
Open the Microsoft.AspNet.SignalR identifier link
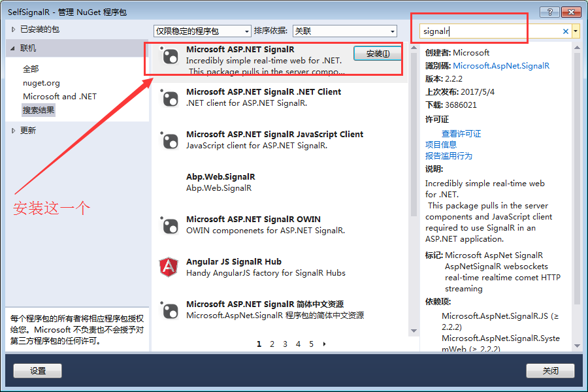click(501, 66)
